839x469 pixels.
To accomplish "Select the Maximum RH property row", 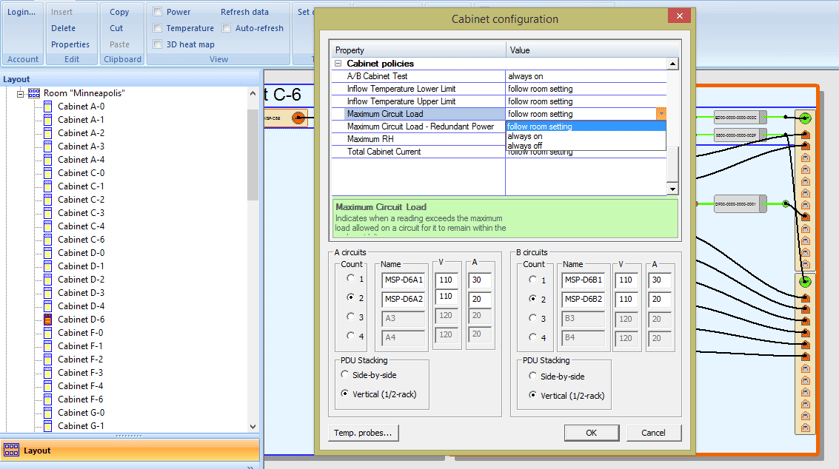I will 418,139.
